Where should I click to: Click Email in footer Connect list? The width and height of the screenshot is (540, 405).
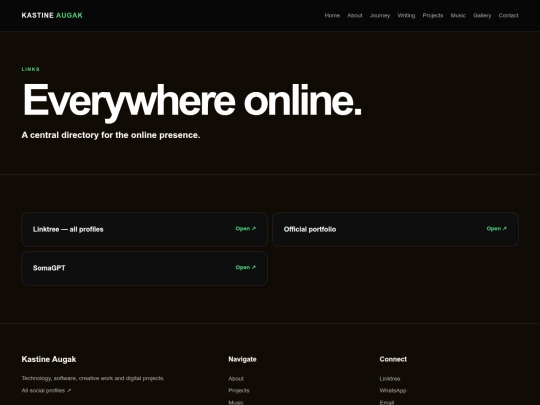tap(387, 402)
